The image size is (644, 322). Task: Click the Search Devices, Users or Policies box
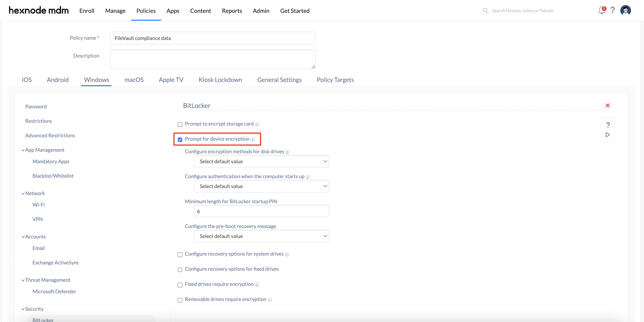tap(523, 11)
